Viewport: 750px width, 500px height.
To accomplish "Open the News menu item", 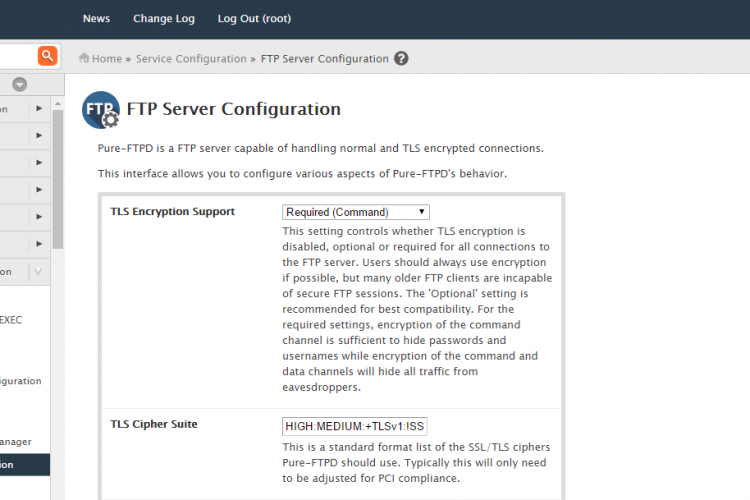I will [96, 19].
